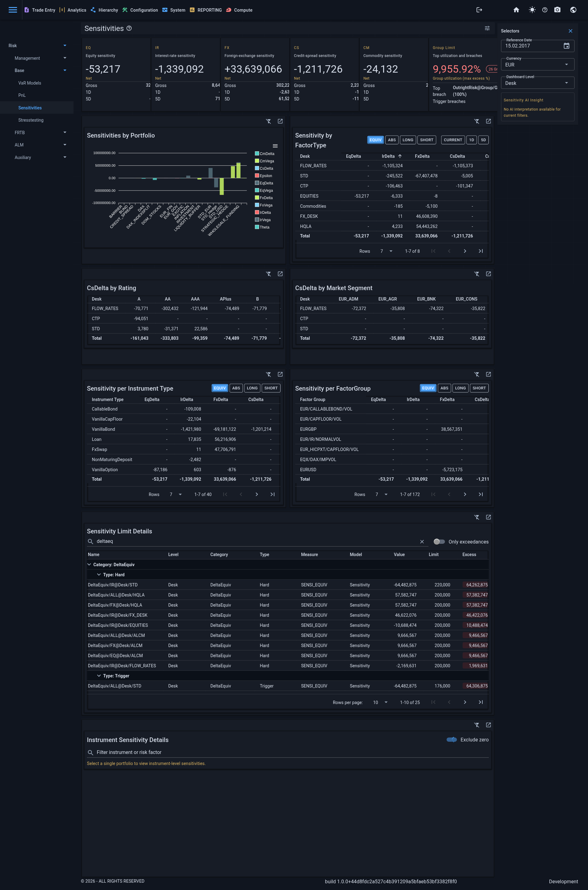
Task: Select ABS mode in Sensitivity by FactorType
Action: [x=392, y=140]
